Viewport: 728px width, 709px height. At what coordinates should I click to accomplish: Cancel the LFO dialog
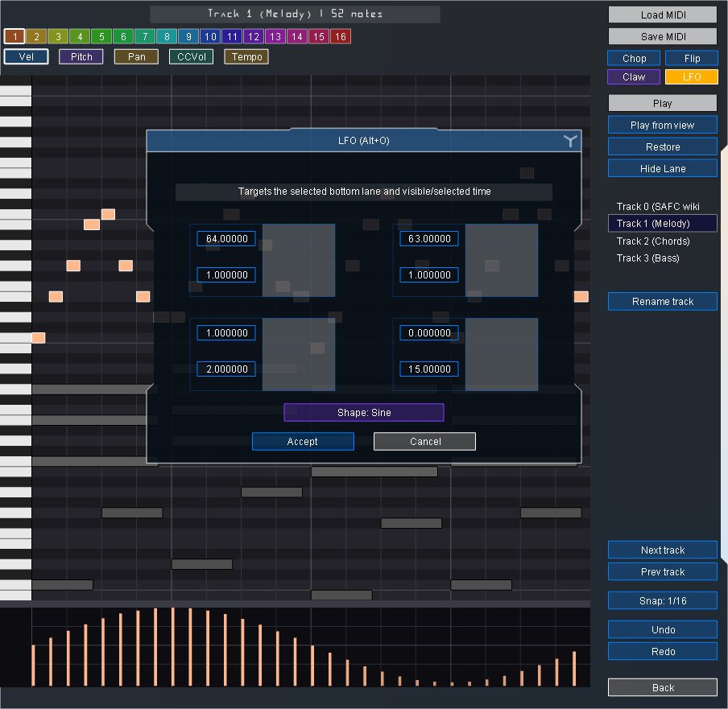click(x=425, y=442)
